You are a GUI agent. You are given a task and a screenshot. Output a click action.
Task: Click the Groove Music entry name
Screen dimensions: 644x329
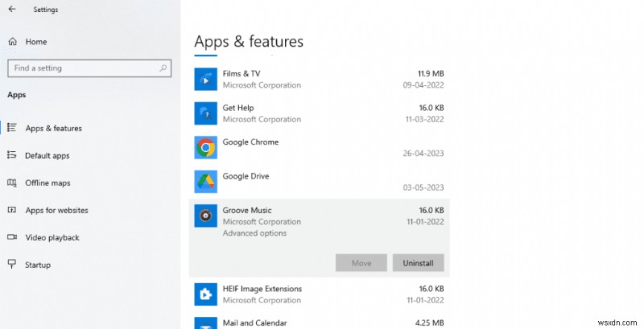pos(247,210)
